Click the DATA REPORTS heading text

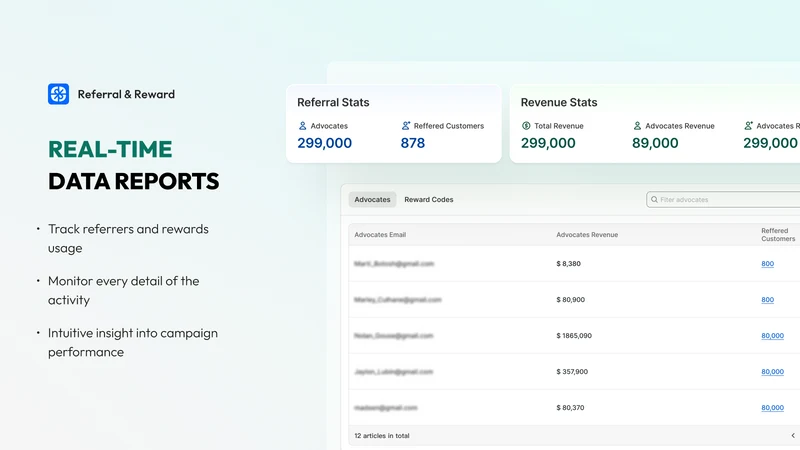134,181
